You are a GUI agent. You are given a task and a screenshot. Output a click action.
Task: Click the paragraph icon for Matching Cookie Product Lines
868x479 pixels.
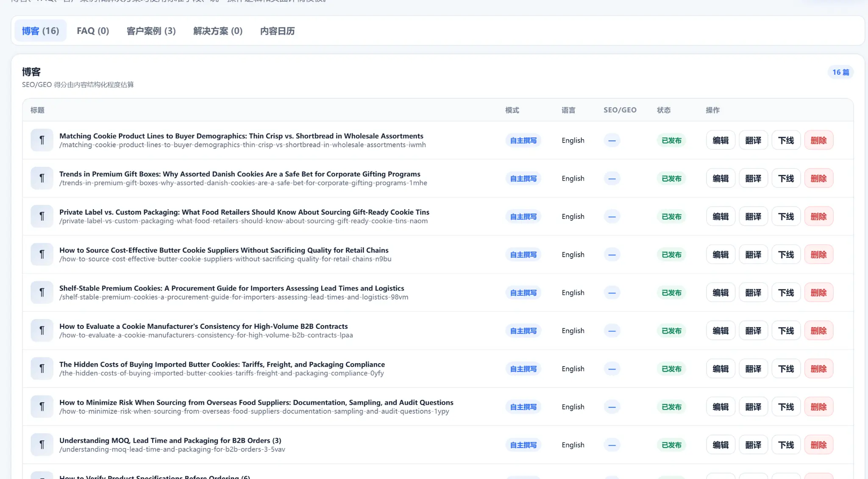pos(42,140)
